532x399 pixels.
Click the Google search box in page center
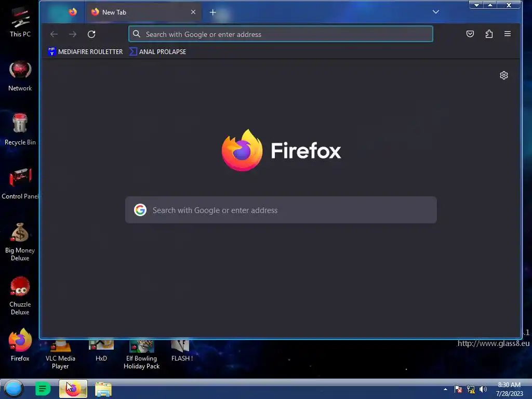click(281, 210)
